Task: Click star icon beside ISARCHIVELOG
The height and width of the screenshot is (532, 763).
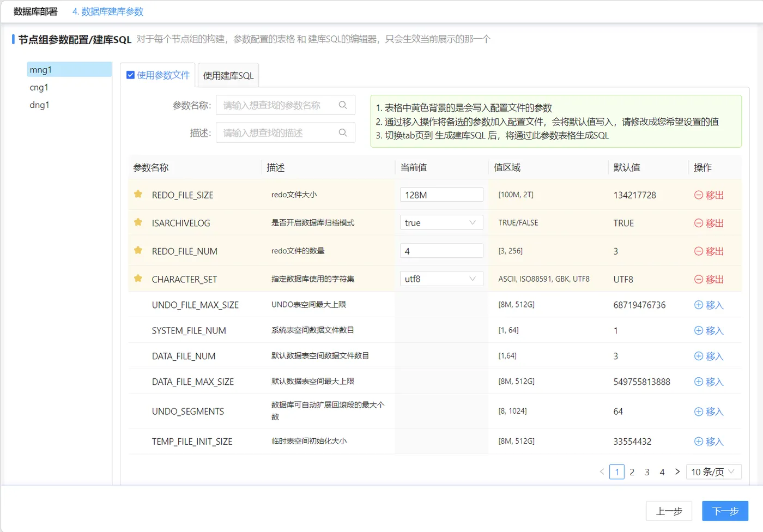Action: point(138,222)
